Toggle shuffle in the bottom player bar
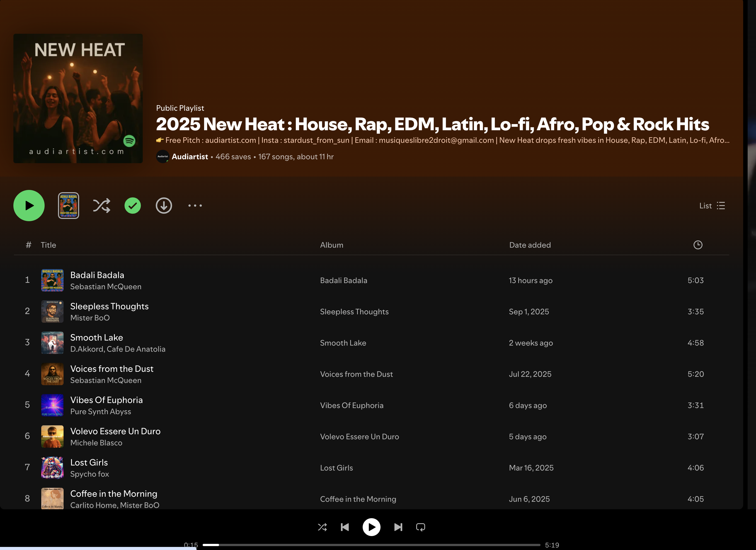Image resolution: width=756 pixels, height=550 pixels. coord(322,527)
